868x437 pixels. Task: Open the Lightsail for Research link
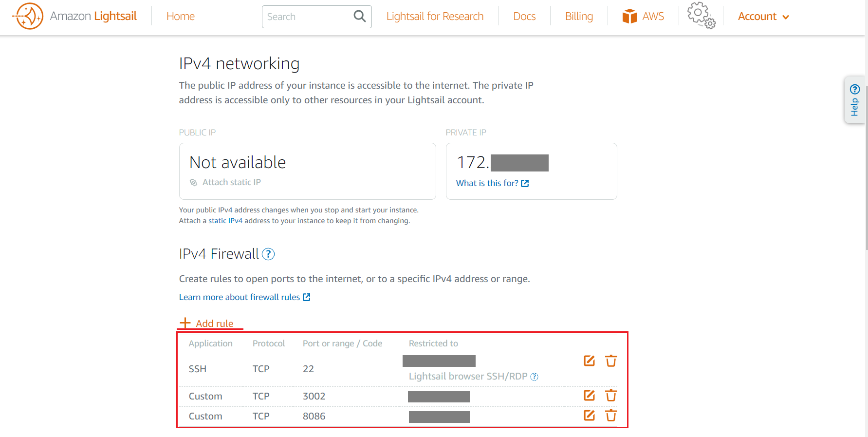tap(435, 17)
